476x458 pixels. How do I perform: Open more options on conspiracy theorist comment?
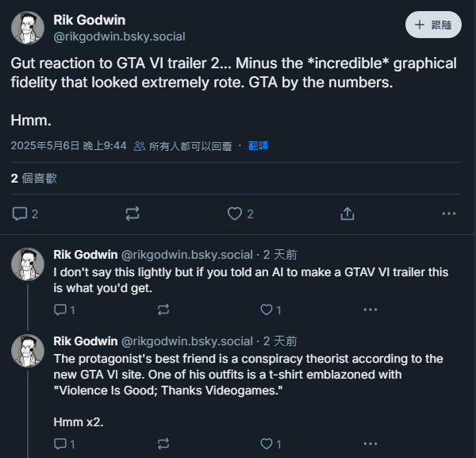coord(369,444)
